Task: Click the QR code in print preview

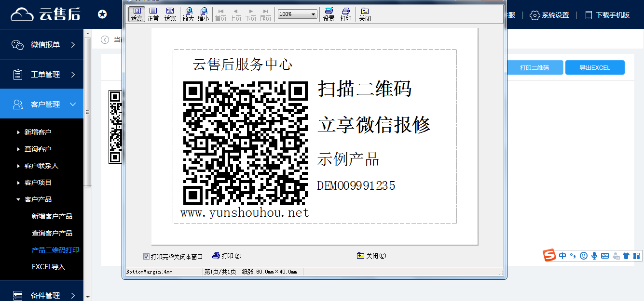Action: [x=246, y=144]
